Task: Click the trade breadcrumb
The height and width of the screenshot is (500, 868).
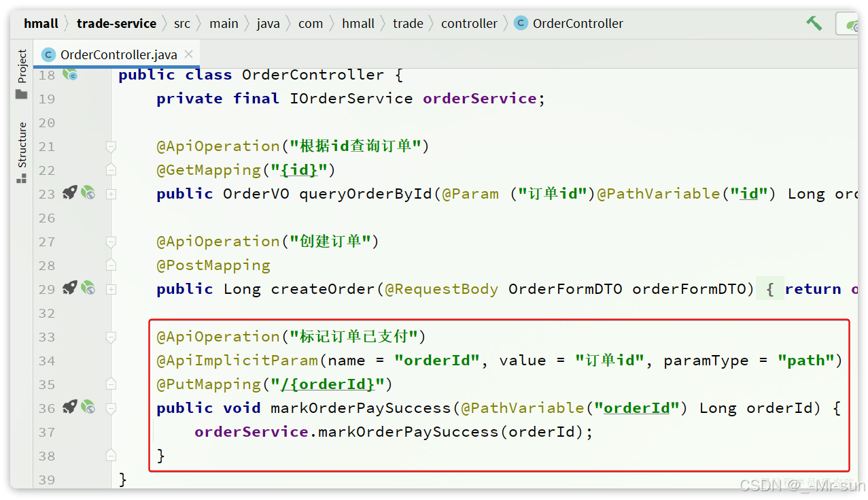Action: 408,23
